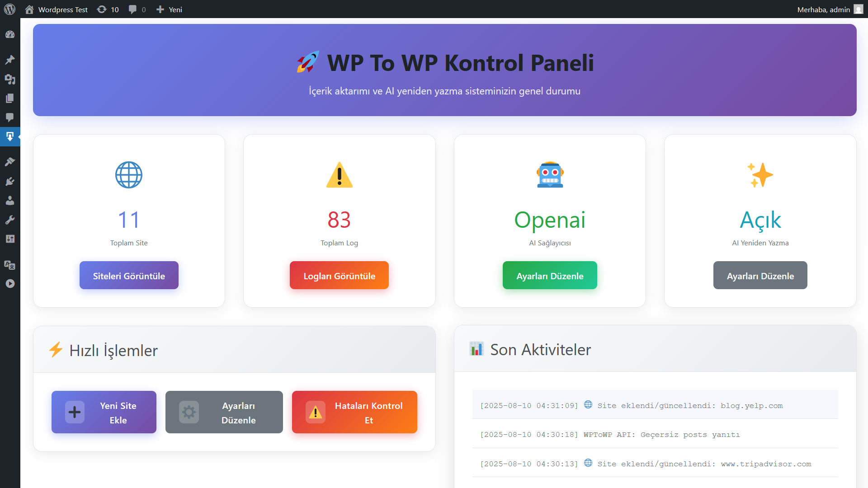Select the 'Geçersiz posts yanıtı' log entry
Screen dimensions: 868x488
pyautogui.click(x=655, y=434)
